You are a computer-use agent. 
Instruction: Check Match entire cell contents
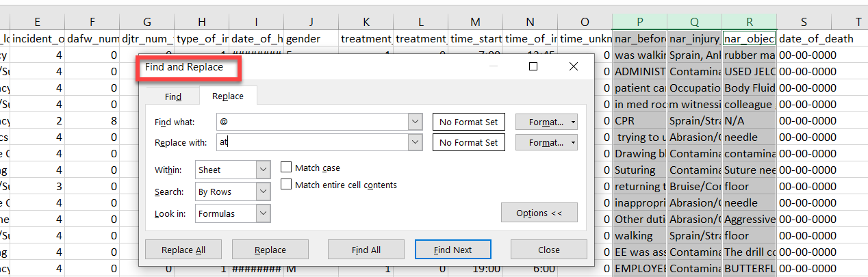coord(286,185)
